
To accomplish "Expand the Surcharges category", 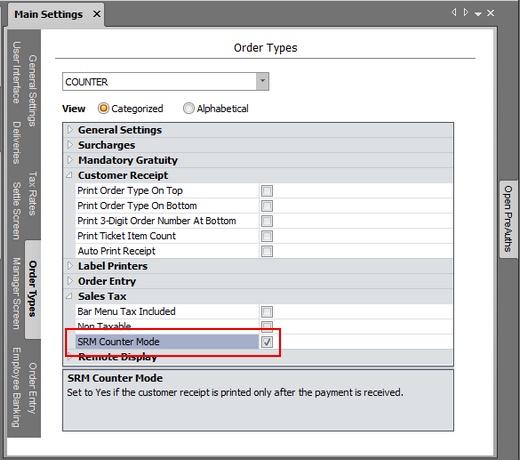I will pos(70,145).
